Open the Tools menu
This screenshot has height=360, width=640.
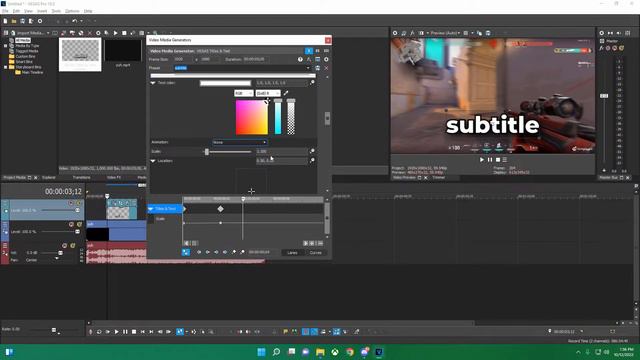56,11
